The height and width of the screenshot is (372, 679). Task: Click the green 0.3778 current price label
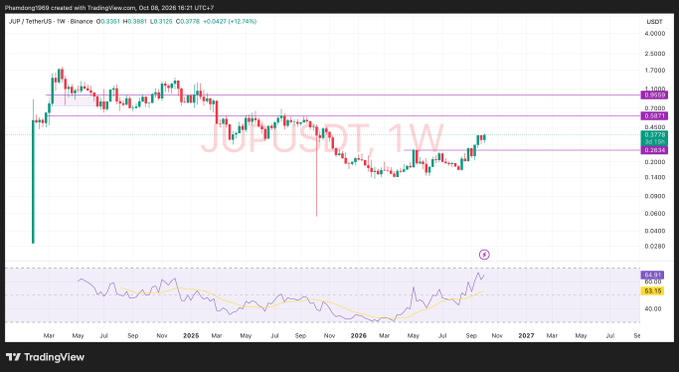(x=654, y=135)
